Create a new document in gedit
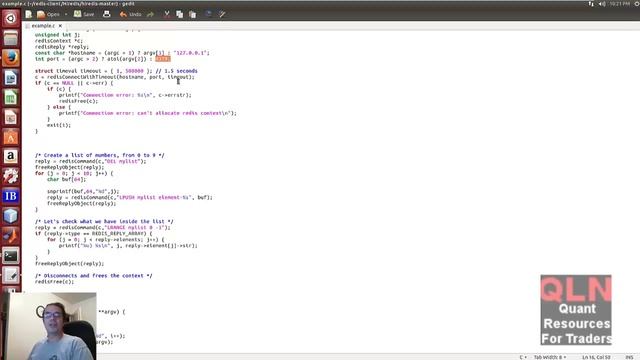This screenshot has height=360, width=640. click(29, 14)
